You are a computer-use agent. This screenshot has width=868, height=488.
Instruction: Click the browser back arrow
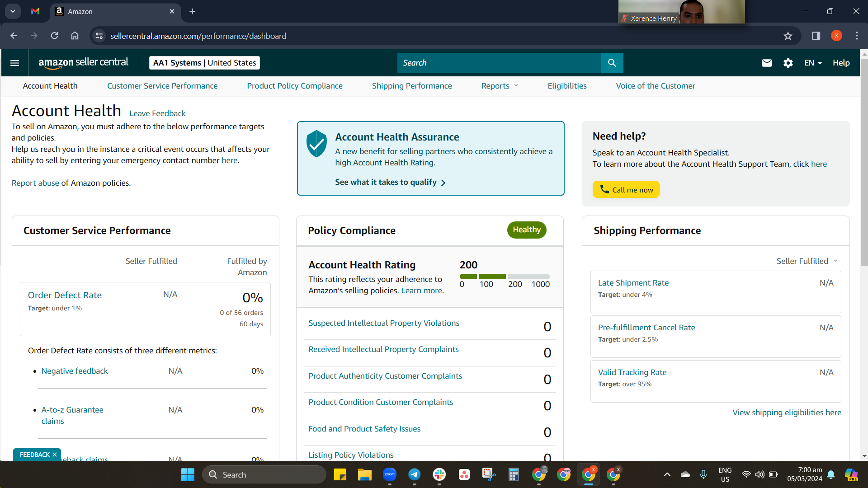click(x=14, y=36)
